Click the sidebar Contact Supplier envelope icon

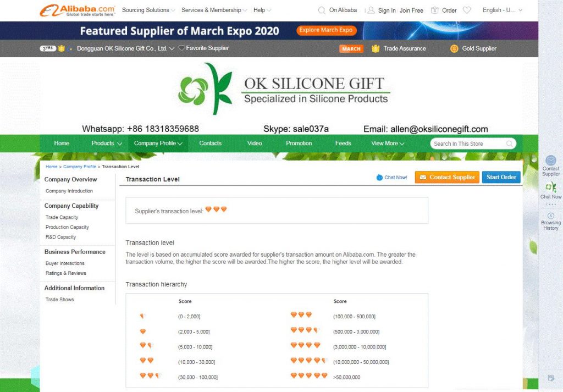pyautogui.click(x=551, y=160)
